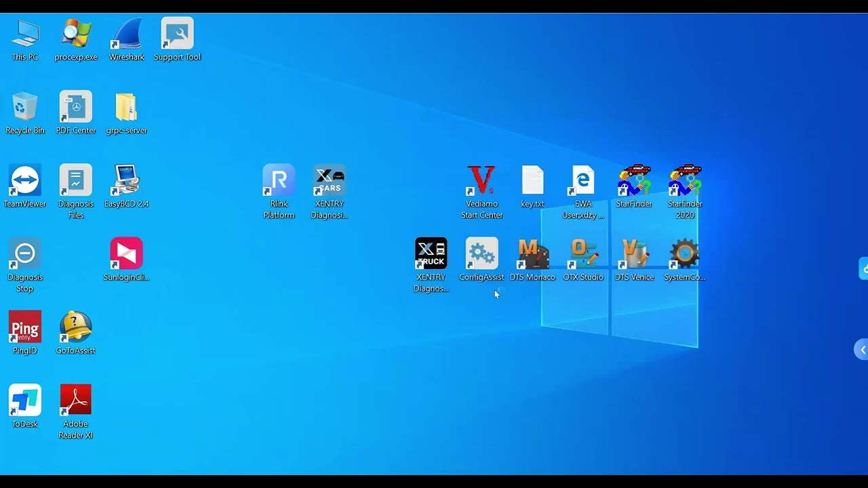Select the PingID shortcut icon
Screen dimensions: 868x488
click(25, 327)
